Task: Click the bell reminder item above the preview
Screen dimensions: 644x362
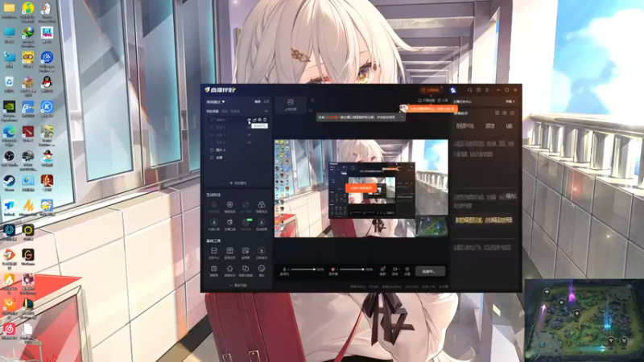Action: point(427,101)
